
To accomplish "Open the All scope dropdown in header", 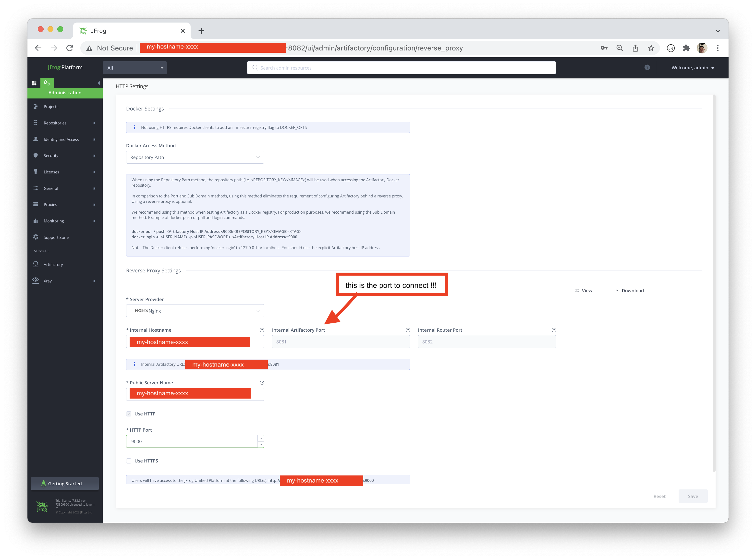I will click(135, 68).
